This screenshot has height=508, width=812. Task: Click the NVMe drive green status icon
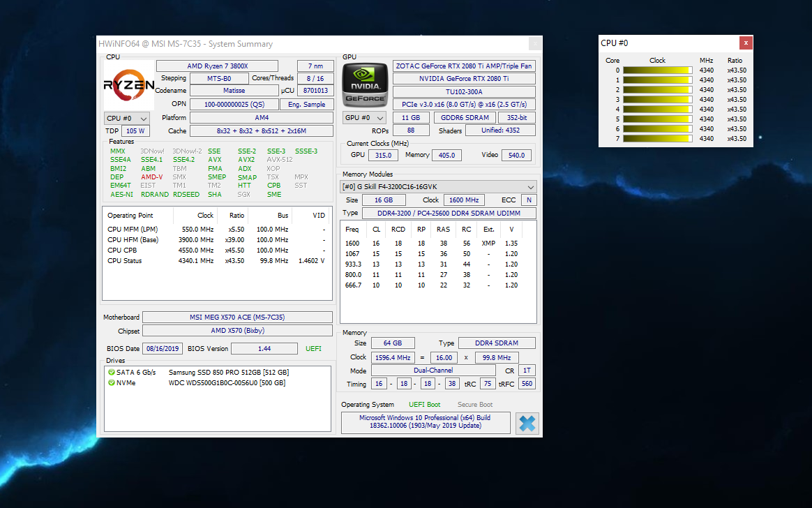point(112,383)
